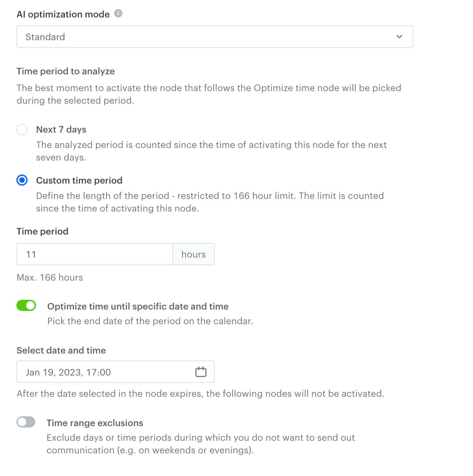Click the 'Time range exclusions' label text

(95, 423)
